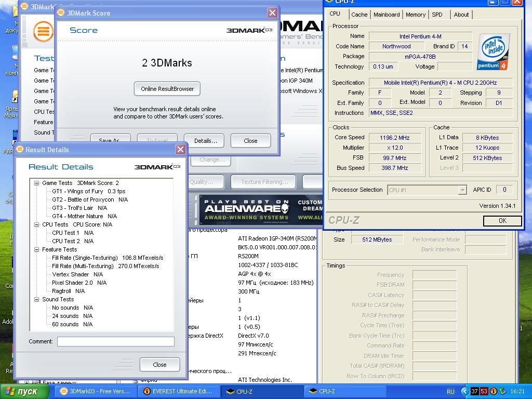Image resolution: width=532 pixels, height=399 pixels.
Task: Click OK button in CPU-Z
Action: click(x=502, y=220)
